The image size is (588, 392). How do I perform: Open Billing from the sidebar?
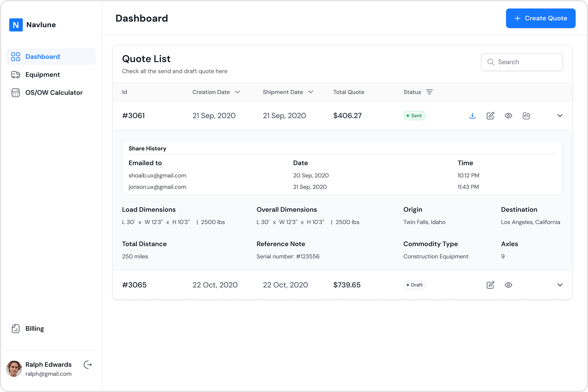[34, 329]
